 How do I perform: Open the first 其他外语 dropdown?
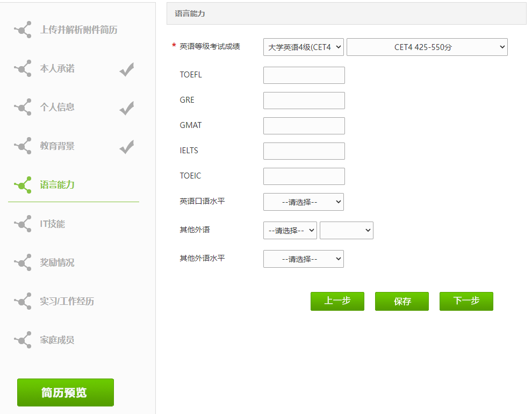coord(290,230)
